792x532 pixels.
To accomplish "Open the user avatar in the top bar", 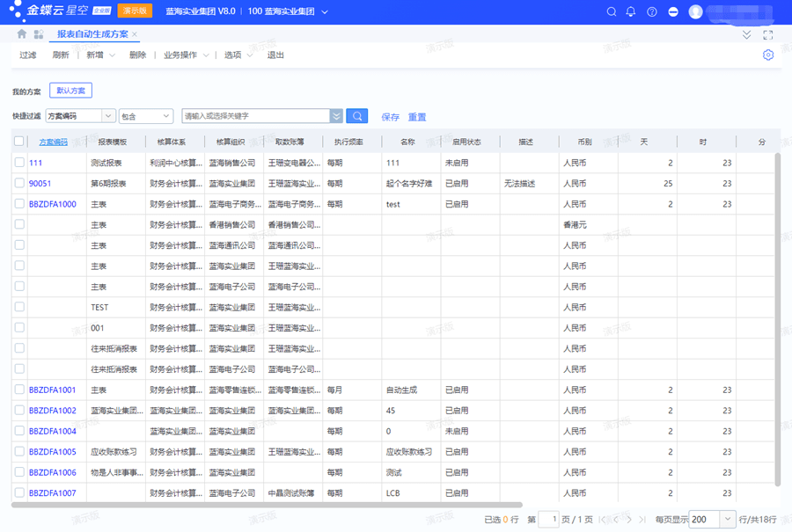I will click(694, 11).
